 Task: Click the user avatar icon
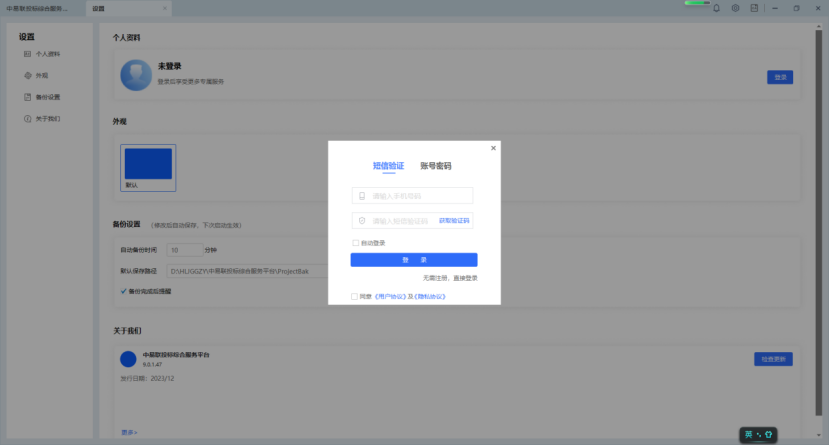click(136, 76)
